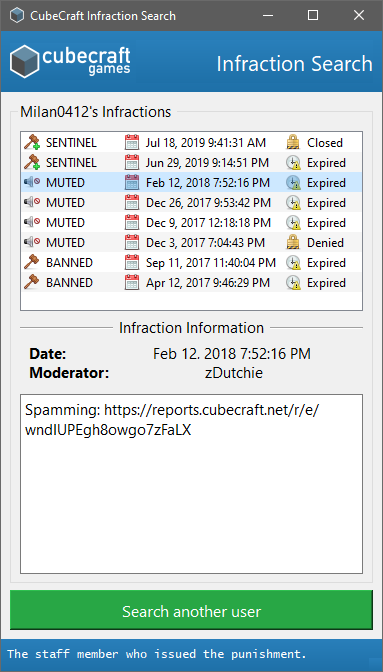Image resolution: width=383 pixels, height=672 pixels.
Task: Click clock icon beside Apr 12, 2017 Expired
Action: [x=293, y=282]
